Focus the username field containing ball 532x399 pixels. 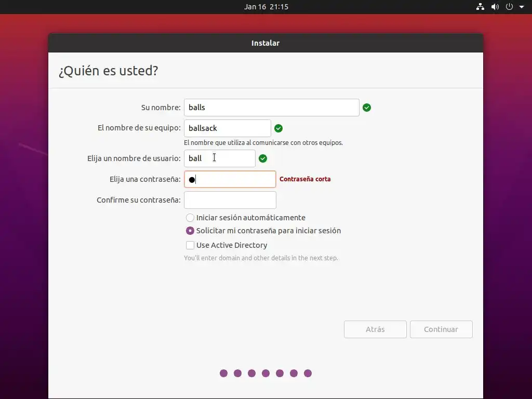220,158
